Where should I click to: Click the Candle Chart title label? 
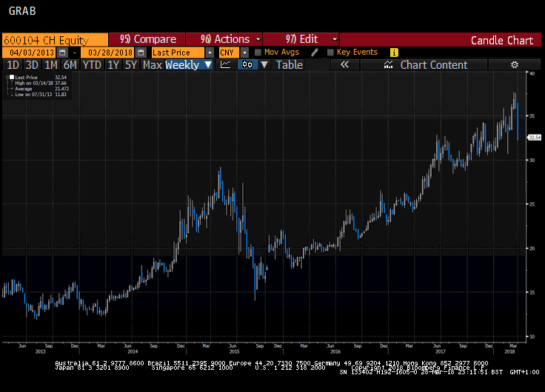coord(502,40)
